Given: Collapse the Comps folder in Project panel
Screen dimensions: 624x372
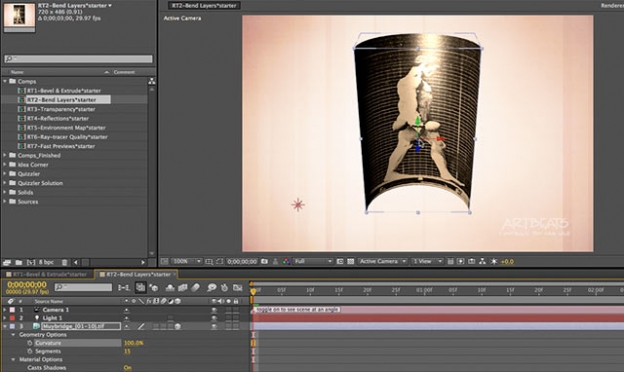Looking at the screenshot, I should coord(5,81).
